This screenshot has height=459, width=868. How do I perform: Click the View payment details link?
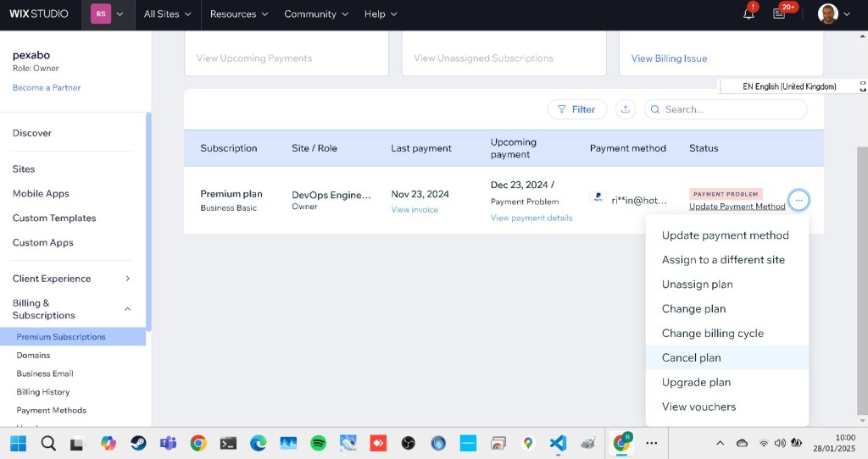pos(531,218)
